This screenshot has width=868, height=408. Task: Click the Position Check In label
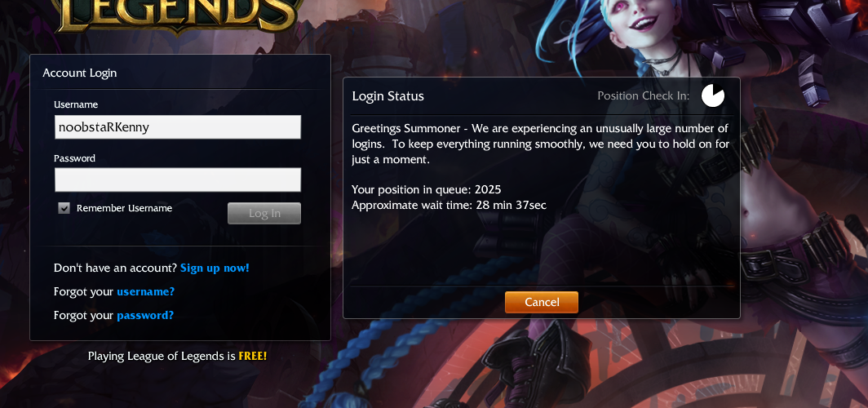tap(643, 95)
